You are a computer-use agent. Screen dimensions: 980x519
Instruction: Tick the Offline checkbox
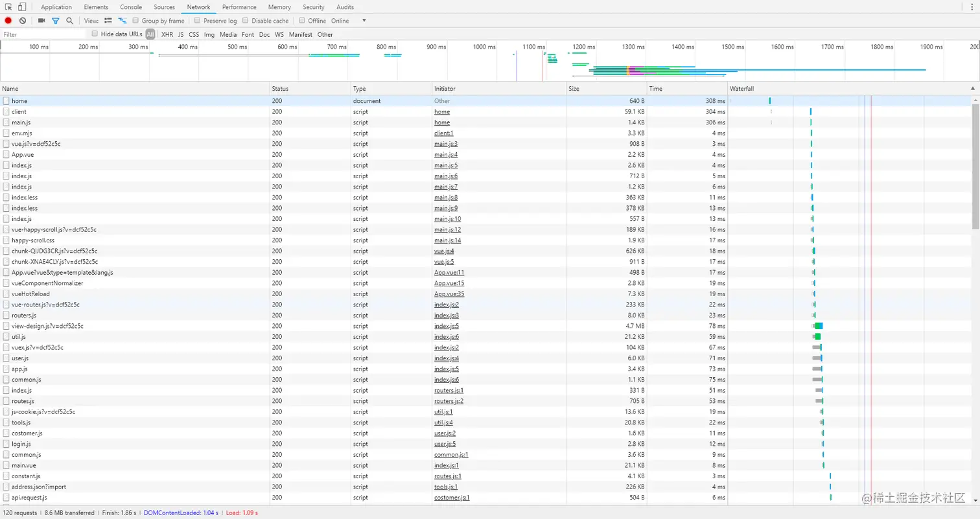coord(302,21)
